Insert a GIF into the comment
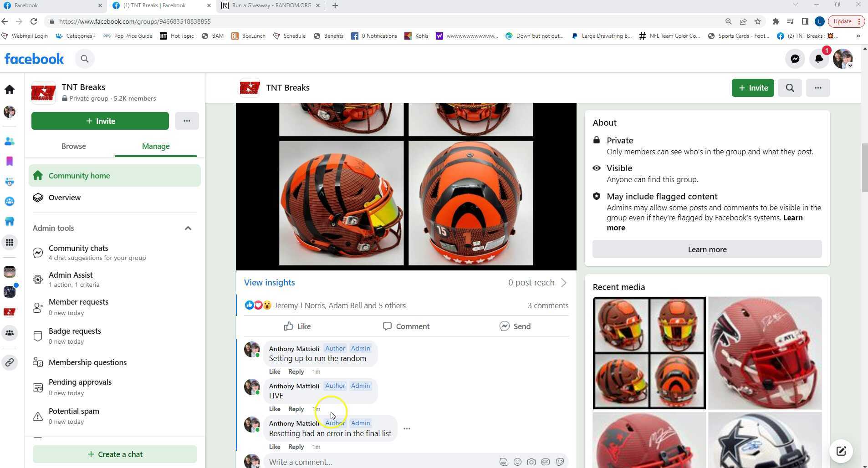 (545, 462)
